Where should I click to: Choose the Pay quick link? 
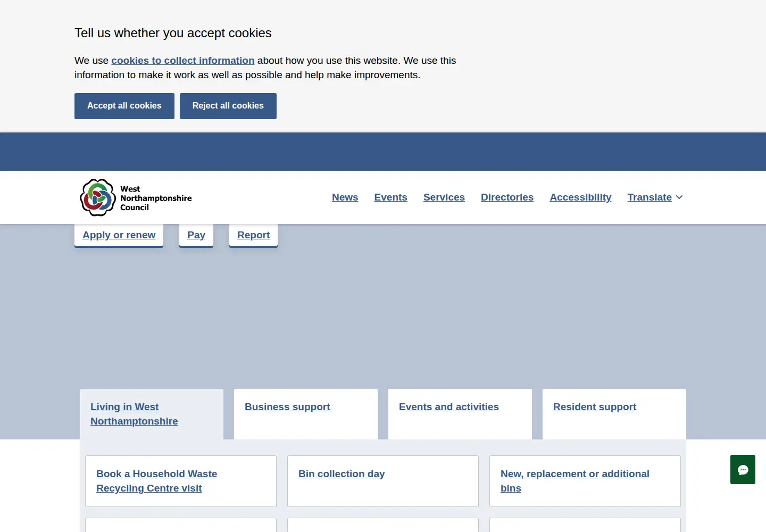[196, 235]
